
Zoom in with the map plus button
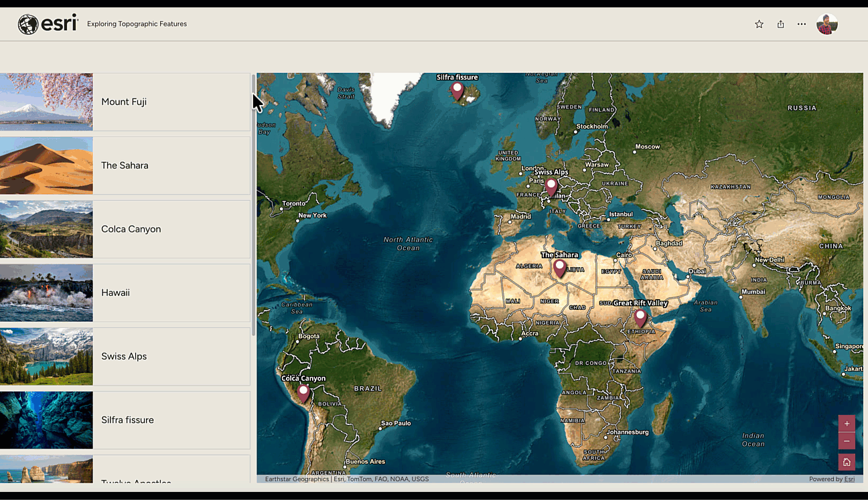click(847, 424)
